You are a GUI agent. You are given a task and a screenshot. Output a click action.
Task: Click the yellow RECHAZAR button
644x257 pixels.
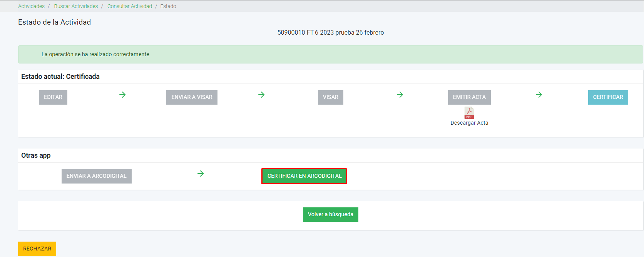[37, 249]
